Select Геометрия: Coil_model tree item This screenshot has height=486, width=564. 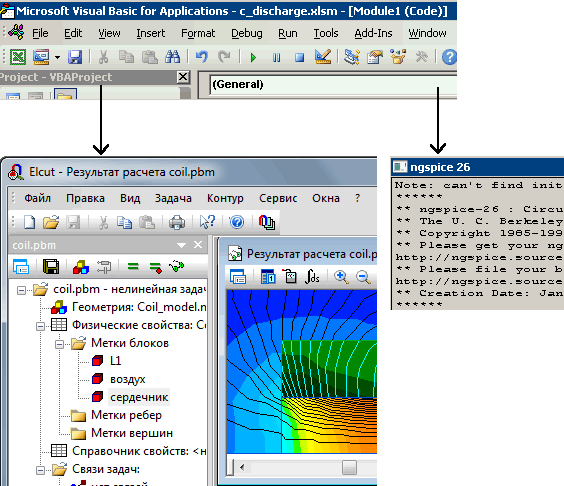pos(139,307)
